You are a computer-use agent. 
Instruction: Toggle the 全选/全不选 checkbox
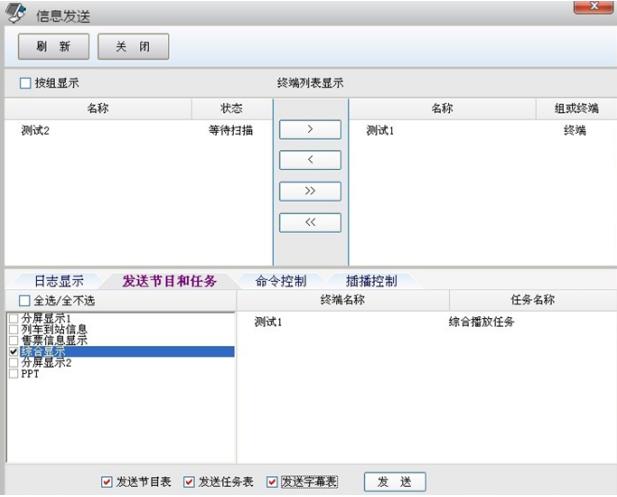[x=25, y=300]
